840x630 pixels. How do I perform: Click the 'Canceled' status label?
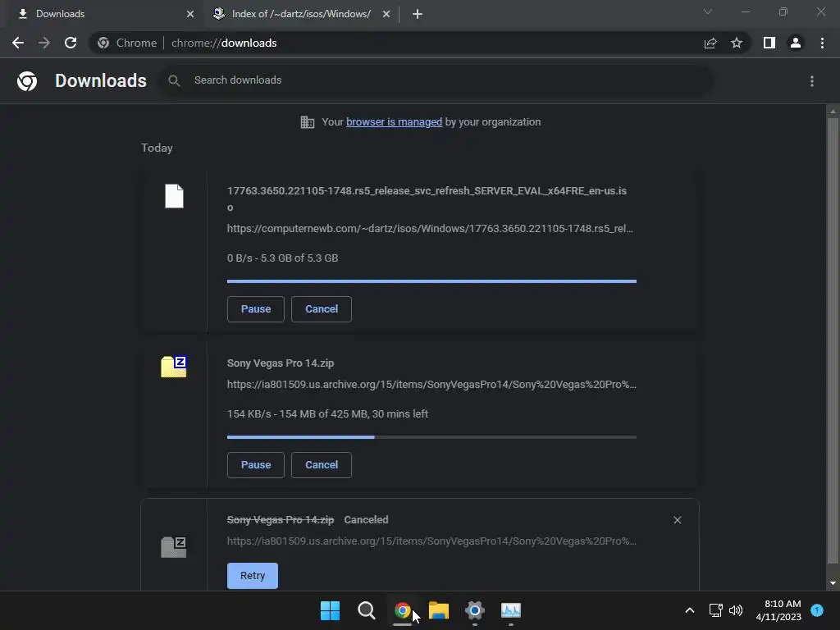(x=366, y=520)
